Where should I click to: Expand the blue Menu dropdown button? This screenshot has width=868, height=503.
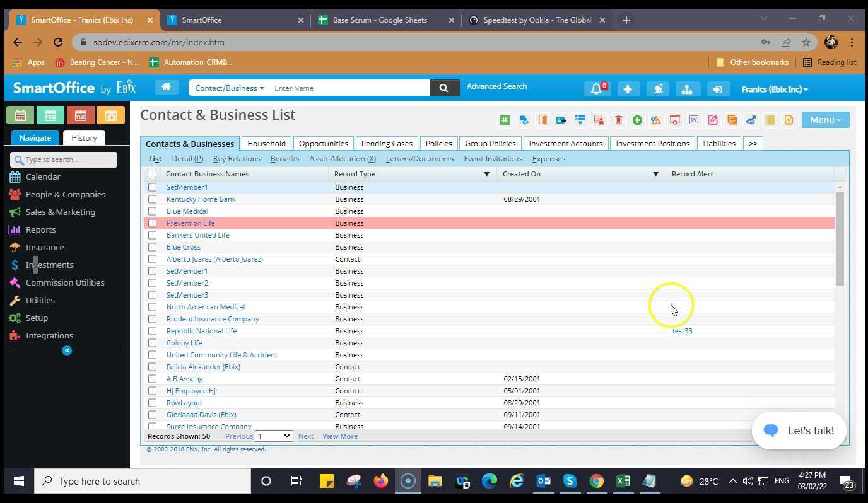(825, 120)
